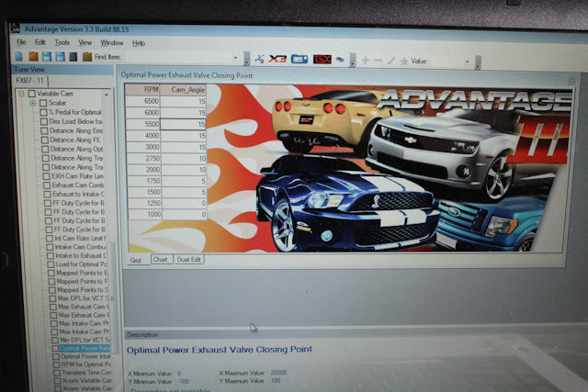Open the Find Item dropdown arrow
This screenshot has height=392, width=588.
point(235,58)
